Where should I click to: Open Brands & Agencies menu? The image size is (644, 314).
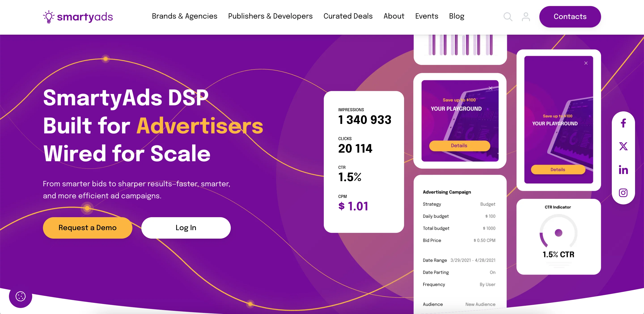184,16
